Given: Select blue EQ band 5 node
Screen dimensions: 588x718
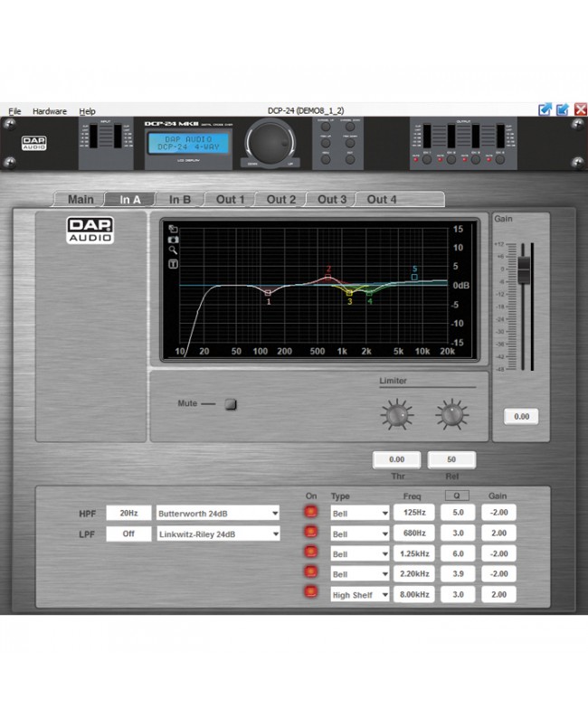Looking at the screenshot, I should (x=414, y=277).
